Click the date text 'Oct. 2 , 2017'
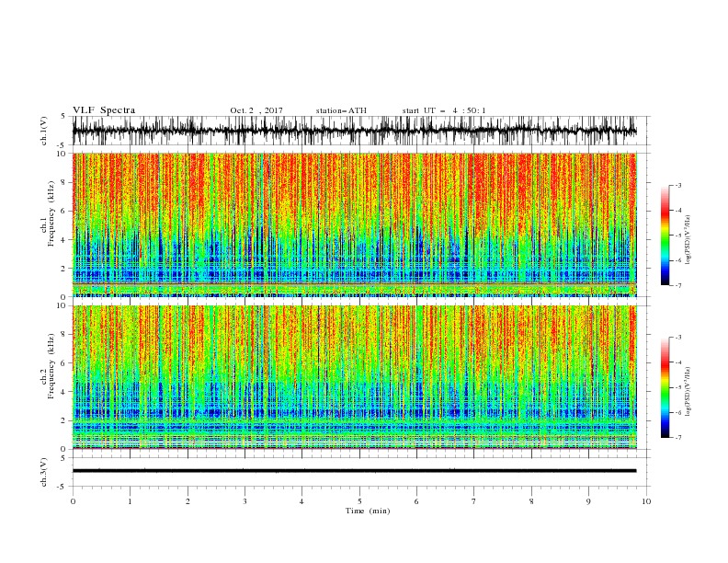Viewport: 728px width, 563px height. tap(256, 110)
